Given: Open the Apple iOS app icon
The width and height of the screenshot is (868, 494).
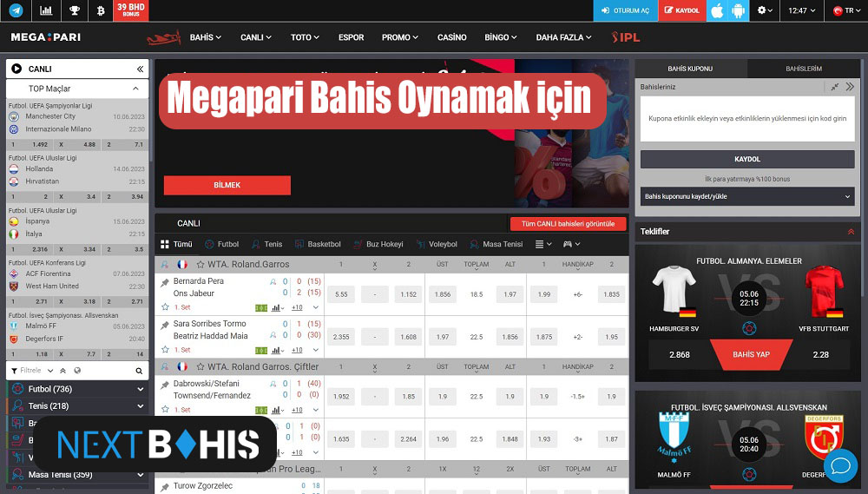Looking at the screenshot, I should pyautogui.click(x=717, y=10).
